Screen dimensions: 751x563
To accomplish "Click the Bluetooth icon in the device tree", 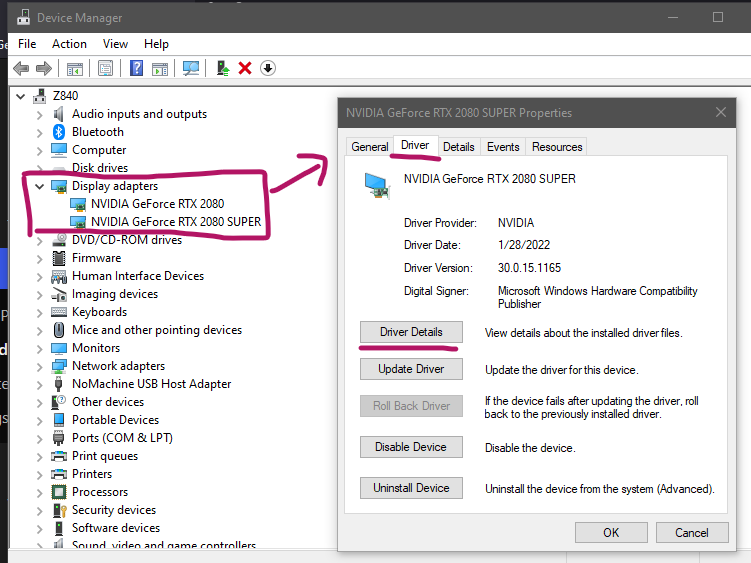I will (59, 132).
